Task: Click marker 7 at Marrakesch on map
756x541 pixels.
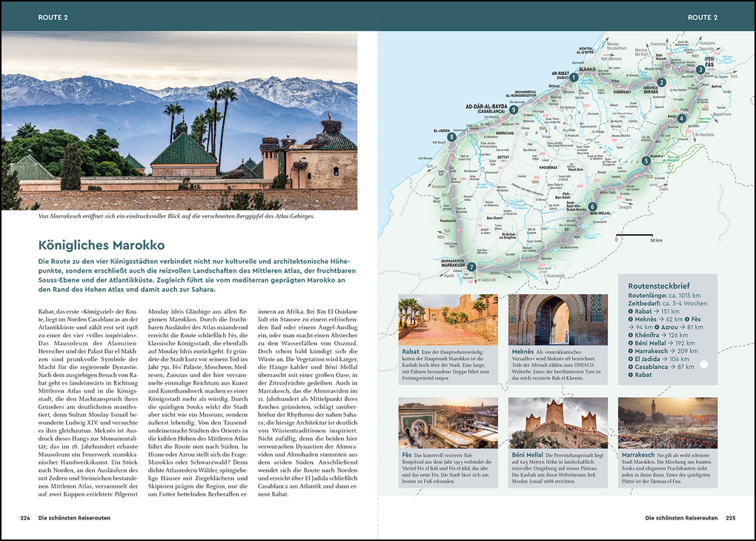Action: click(471, 267)
